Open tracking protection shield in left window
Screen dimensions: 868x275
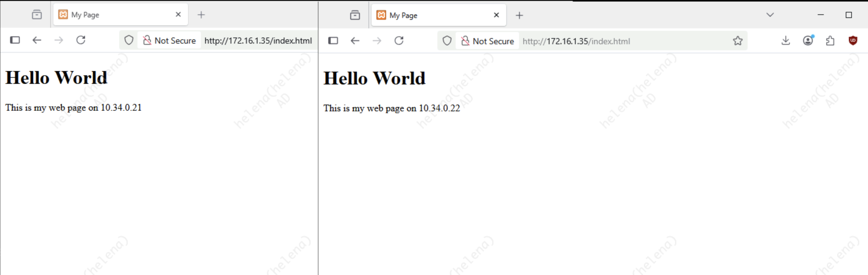129,41
